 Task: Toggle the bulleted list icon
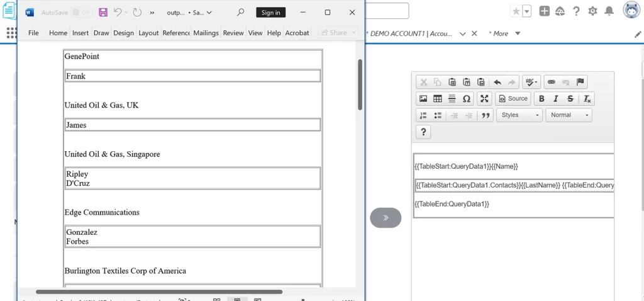[438, 115]
